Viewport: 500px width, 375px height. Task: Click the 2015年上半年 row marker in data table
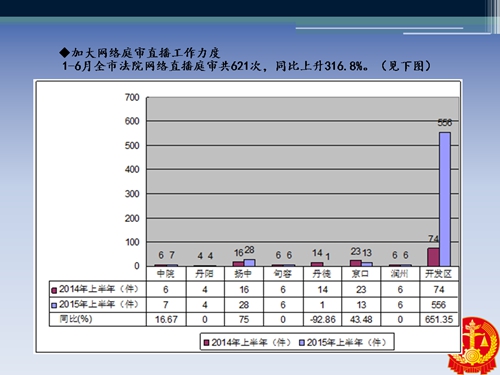click(54, 305)
